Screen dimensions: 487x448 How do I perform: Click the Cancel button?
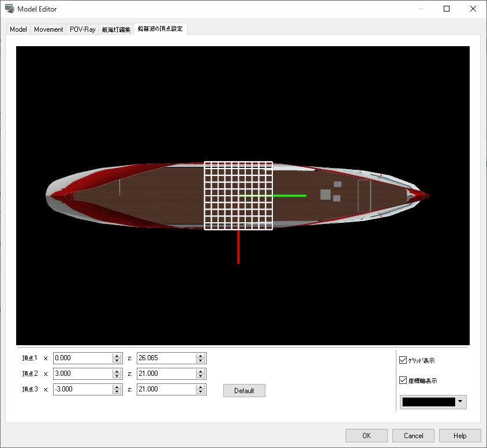tap(413, 436)
